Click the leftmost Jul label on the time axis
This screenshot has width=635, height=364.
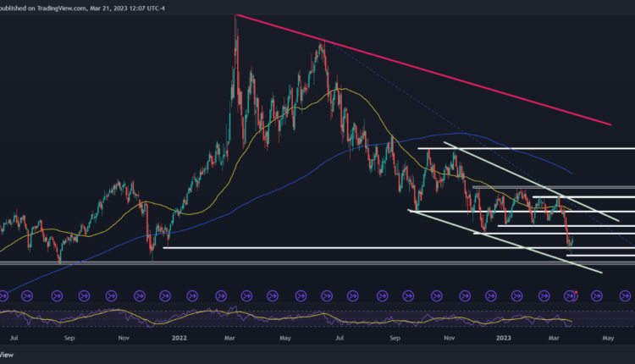tap(13, 336)
